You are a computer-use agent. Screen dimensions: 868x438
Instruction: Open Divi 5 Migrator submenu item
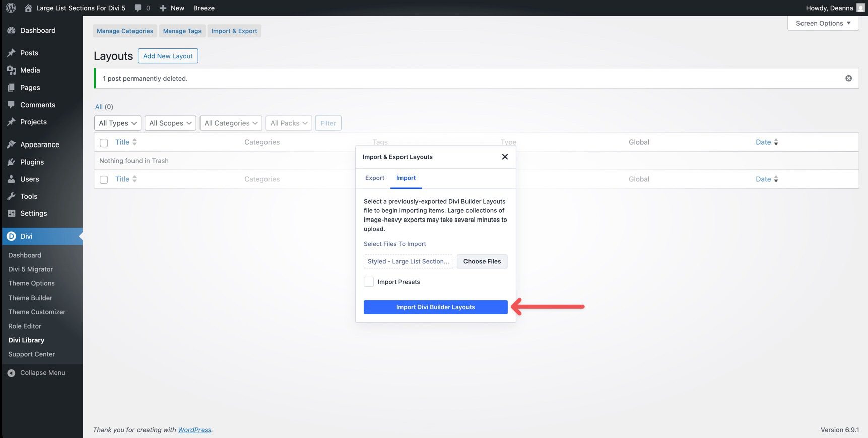pyautogui.click(x=30, y=269)
